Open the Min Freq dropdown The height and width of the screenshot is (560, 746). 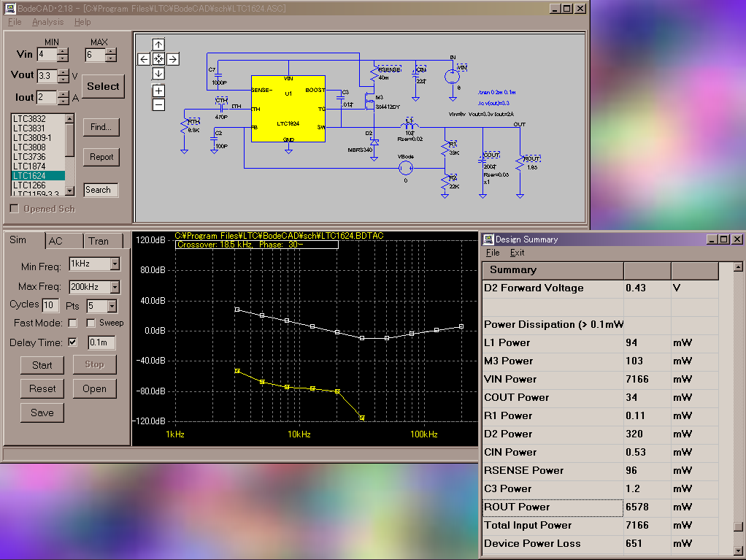(115, 264)
